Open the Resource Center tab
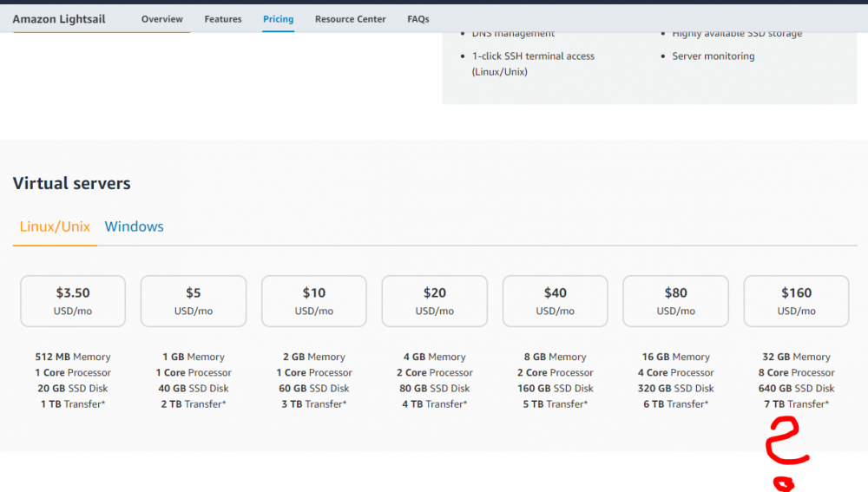 (x=350, y=19)
